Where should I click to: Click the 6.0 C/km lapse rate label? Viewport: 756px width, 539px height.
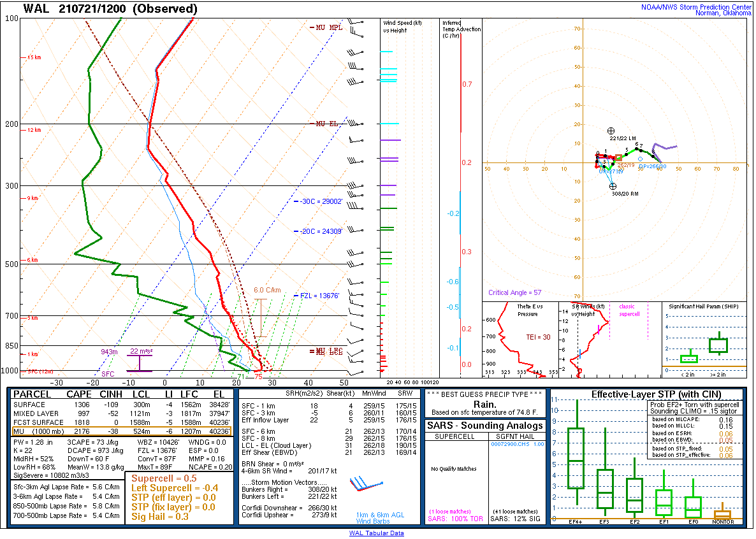[x=267, y=291]
